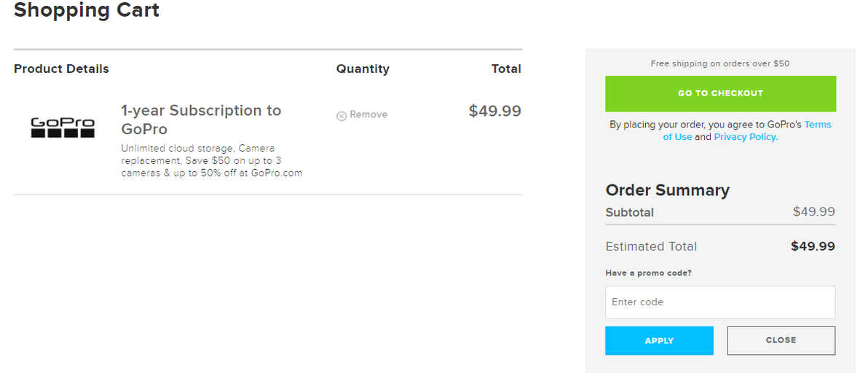Screen dimensions: 868x384
Task: Open the Privacy Policy link
Action: coord(746,137)
